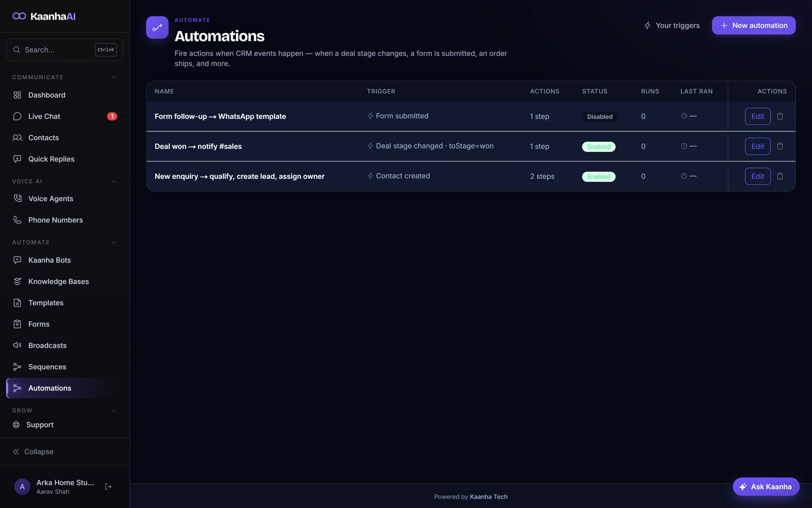Click the Knowledge Bases layers icon
This screenshot has height=508, width=812.
tap(17, 281)
